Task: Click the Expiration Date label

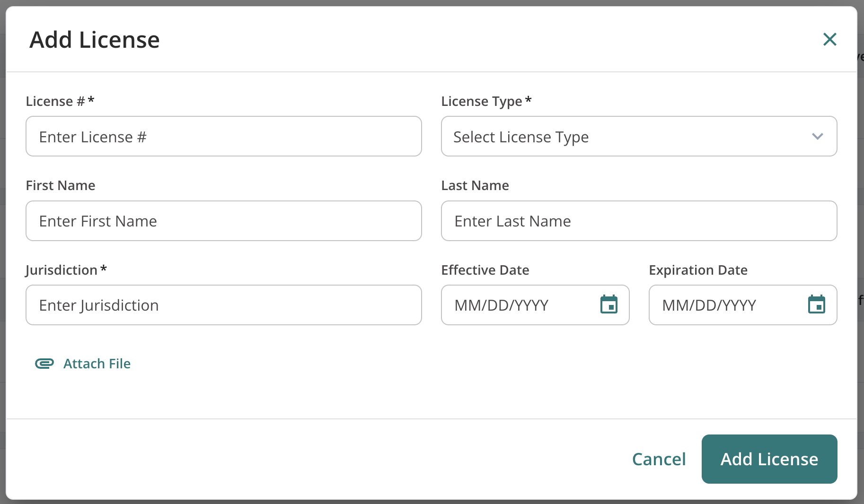Action: point(698,270)
